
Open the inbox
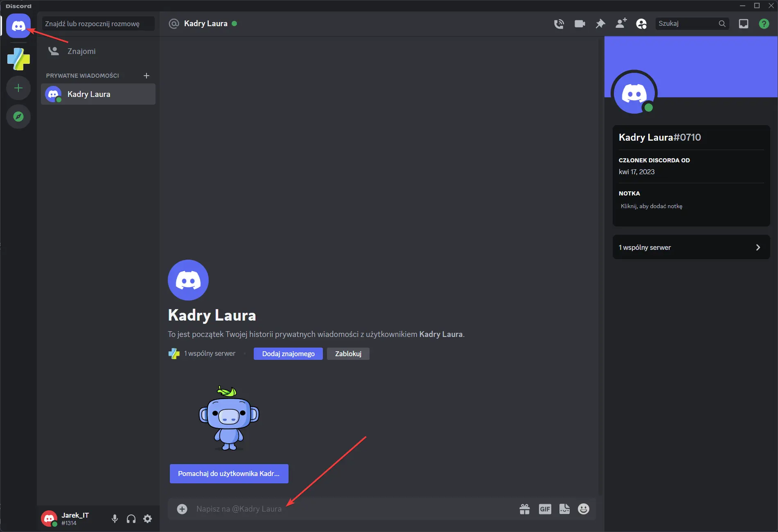(744, 24)
